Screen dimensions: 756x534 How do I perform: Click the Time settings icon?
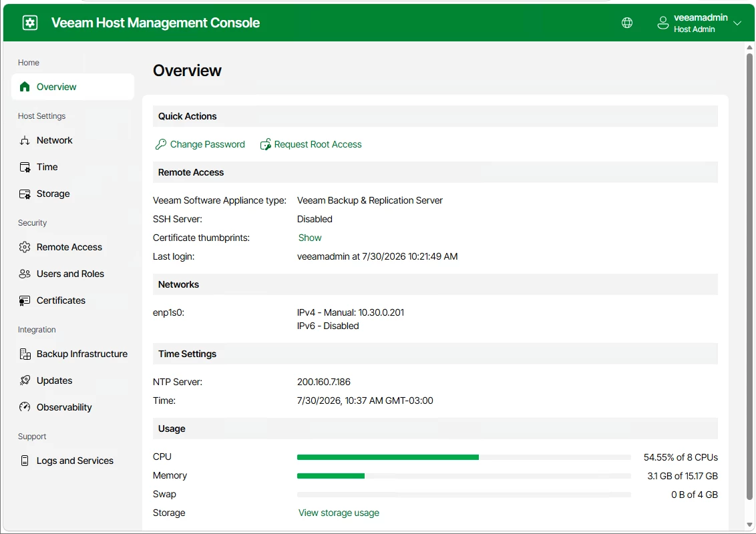pos(25,168)
